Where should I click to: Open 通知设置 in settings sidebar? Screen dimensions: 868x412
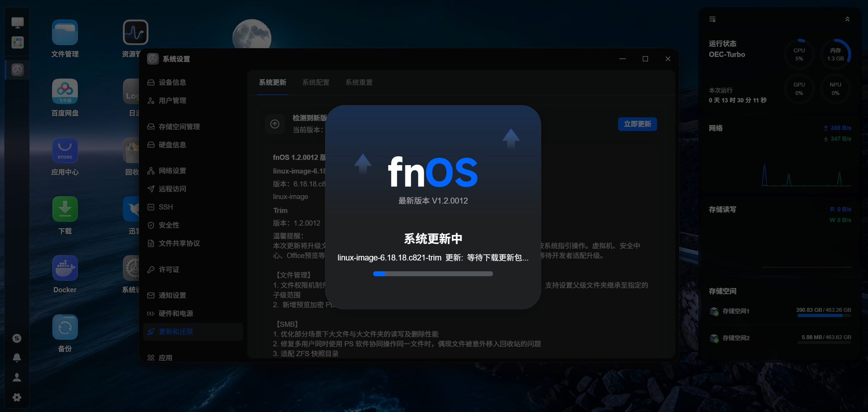[x=193, y=295]
